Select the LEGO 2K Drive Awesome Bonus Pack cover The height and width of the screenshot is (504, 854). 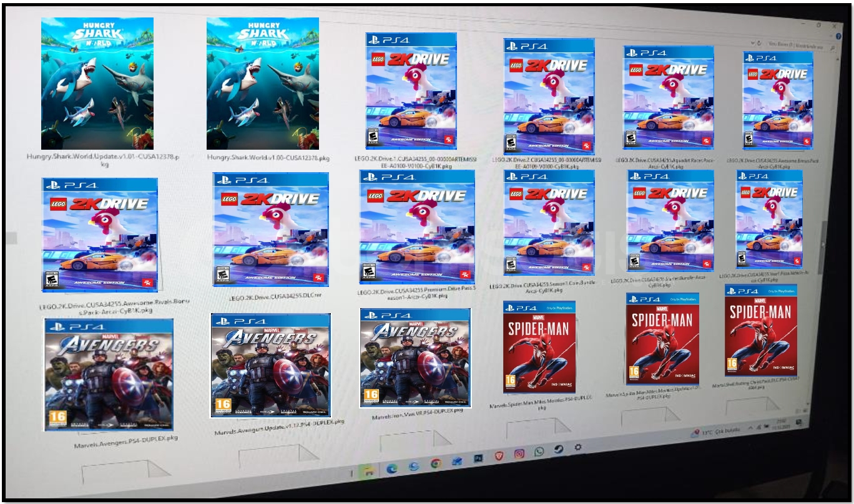point(778,100)
